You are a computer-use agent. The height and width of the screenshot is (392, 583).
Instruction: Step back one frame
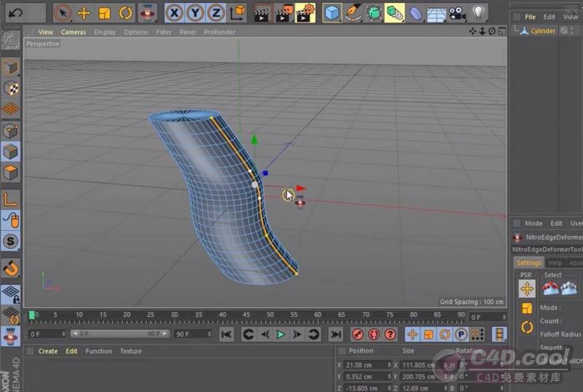(265, 334)
